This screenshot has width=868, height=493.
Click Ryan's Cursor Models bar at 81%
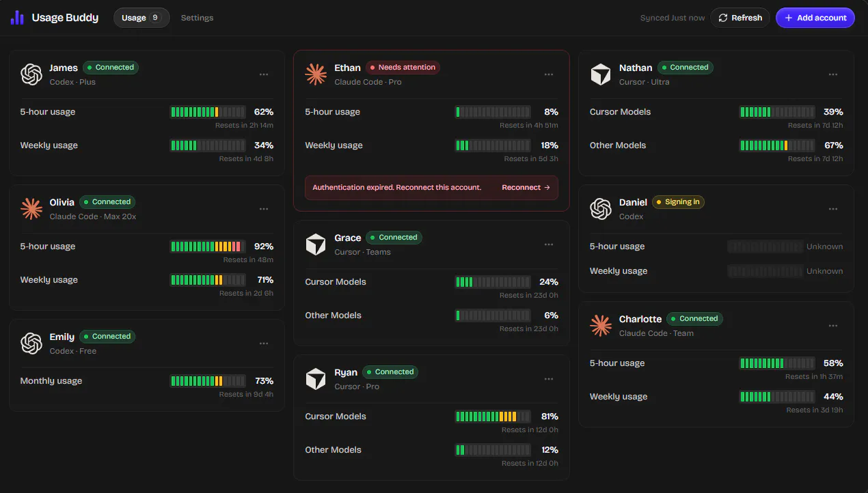[x=493, y=417]
